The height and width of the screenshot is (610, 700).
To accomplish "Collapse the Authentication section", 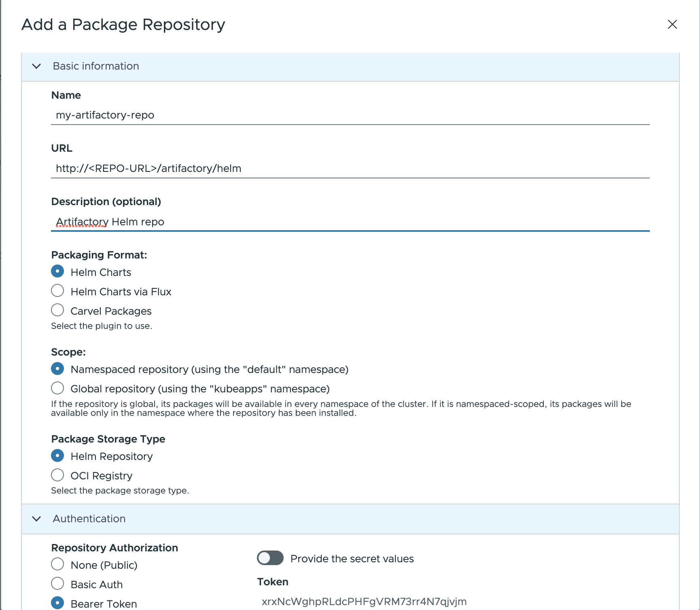I will (x=36, y=519).
